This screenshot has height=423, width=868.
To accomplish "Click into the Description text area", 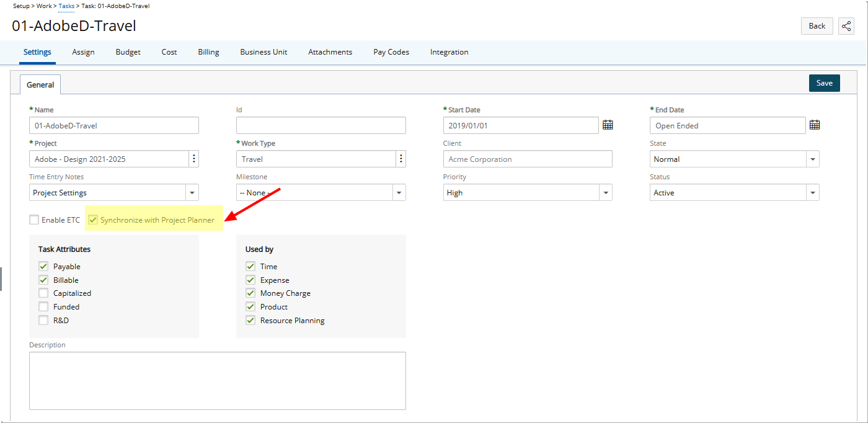I will point(218,381).
